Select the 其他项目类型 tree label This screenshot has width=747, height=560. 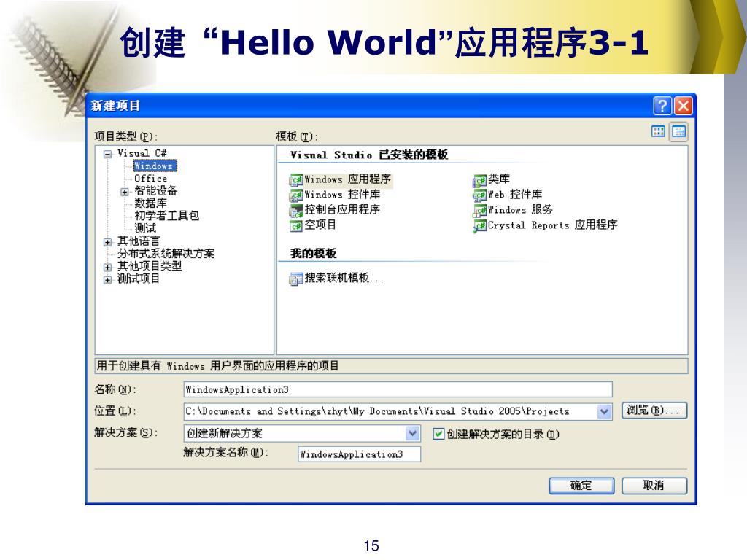150,266
